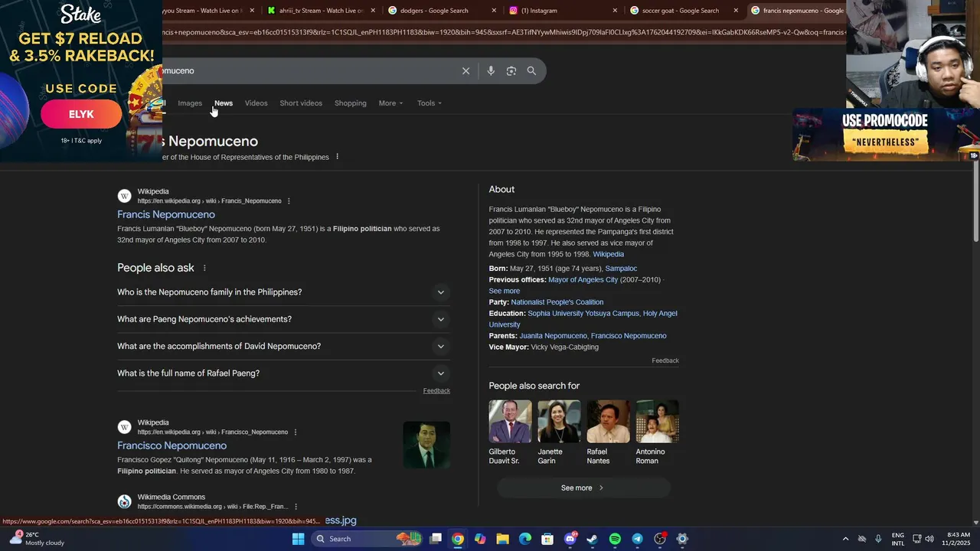
Task: Open Steam from the taskbar
Action: click(592, 539)
